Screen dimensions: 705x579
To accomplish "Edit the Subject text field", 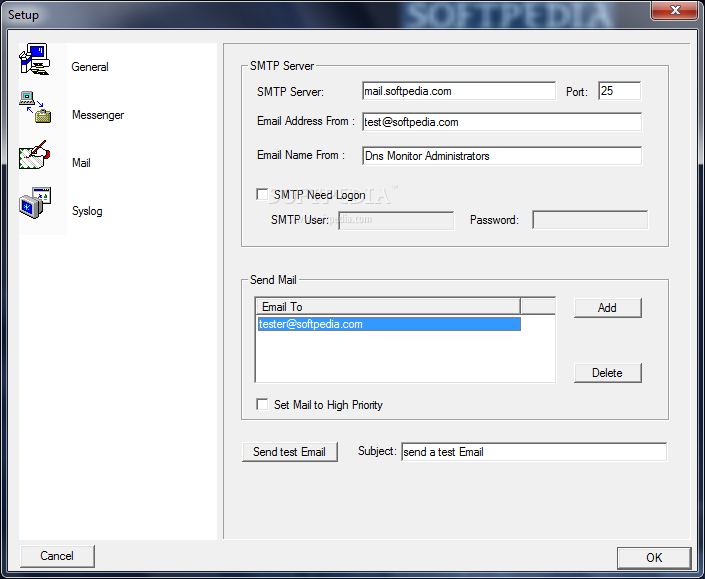I will point(534,452).
